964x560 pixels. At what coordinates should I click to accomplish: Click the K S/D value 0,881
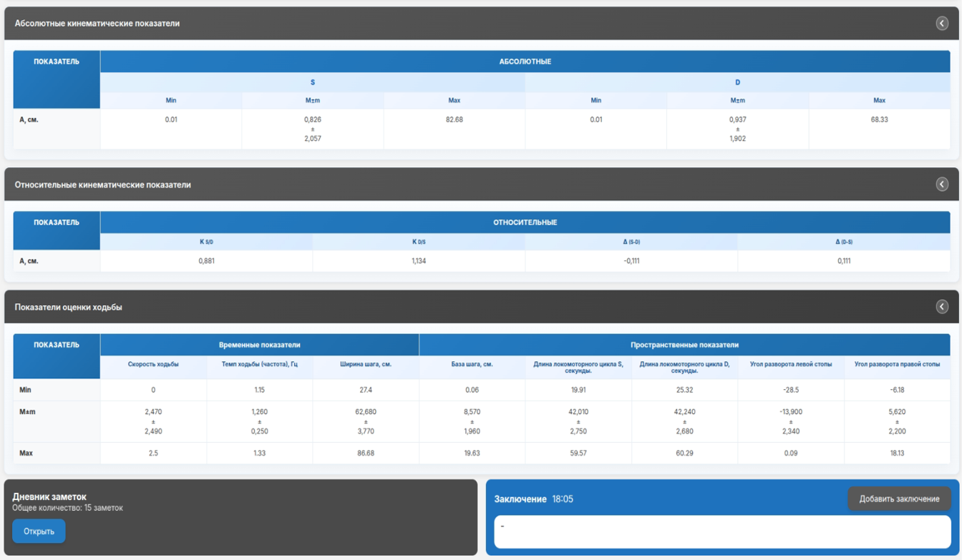(206, 261)
